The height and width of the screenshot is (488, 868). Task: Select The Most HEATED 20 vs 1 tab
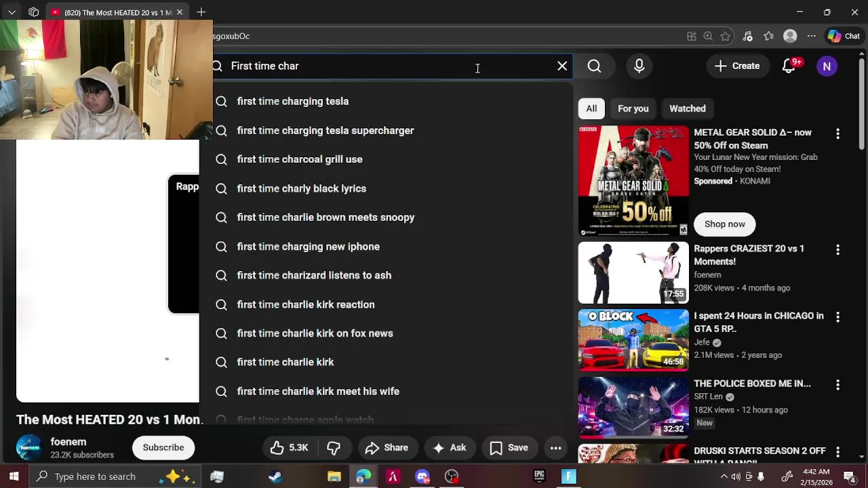pos(117,12)
